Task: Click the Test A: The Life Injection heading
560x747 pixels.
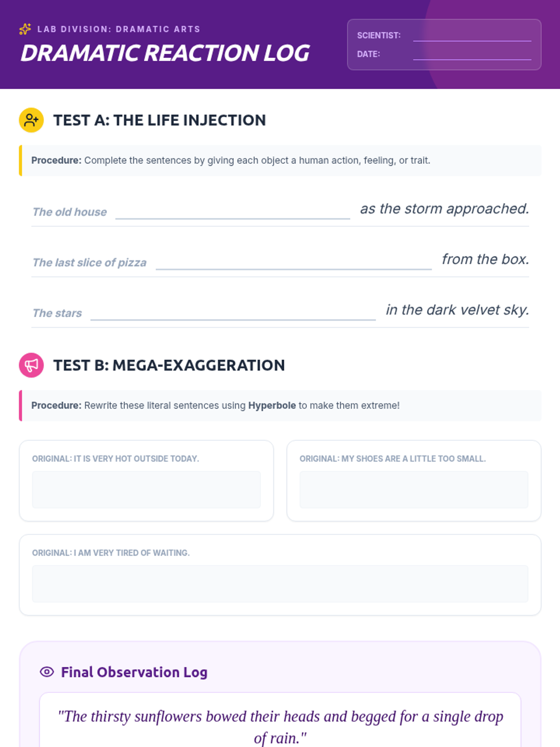Action: pyautogui.click(x=160, y=120)
